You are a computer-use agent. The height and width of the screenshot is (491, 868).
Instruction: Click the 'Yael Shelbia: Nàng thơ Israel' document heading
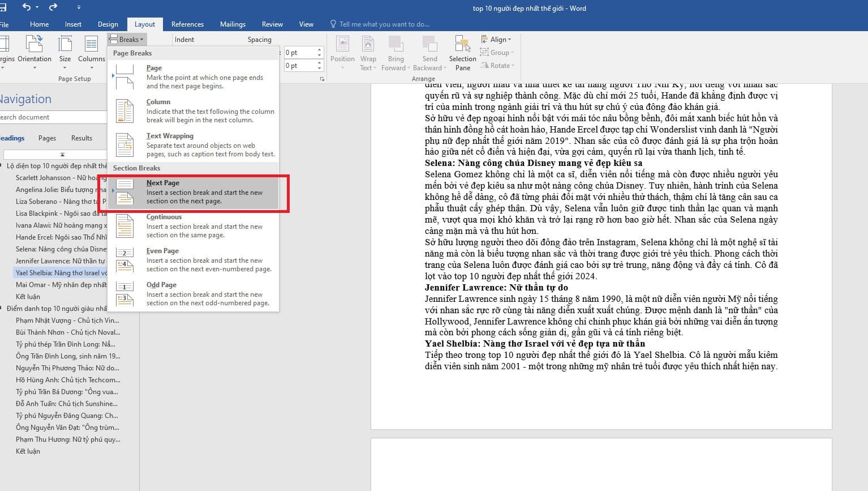point(535,344)
